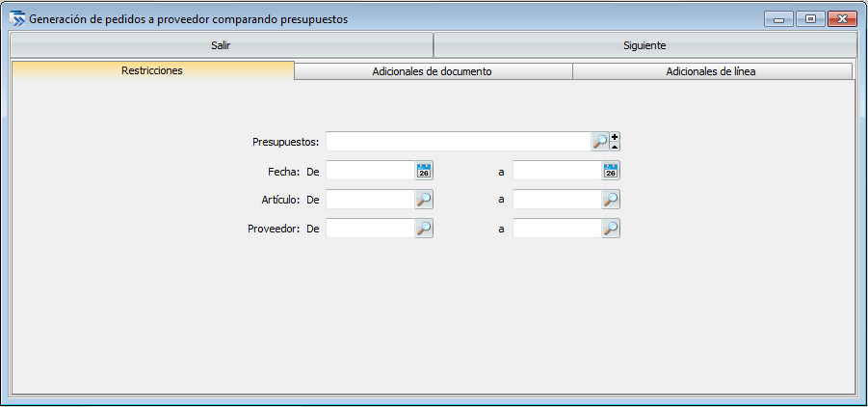Open the Fecha 'a' end-date calendar
Image resolution: width=868 pixels, height=407 pixels.
point(611,171)
